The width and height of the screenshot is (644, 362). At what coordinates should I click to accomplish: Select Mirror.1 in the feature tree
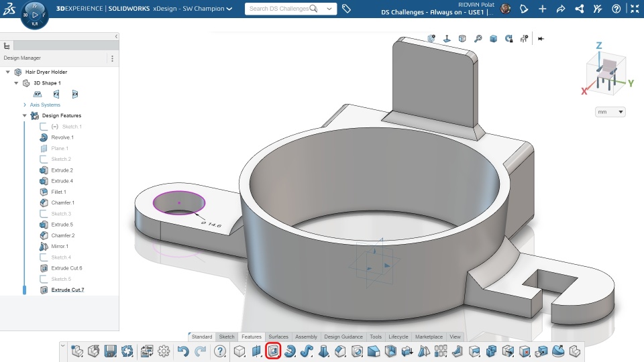point(60,246)
